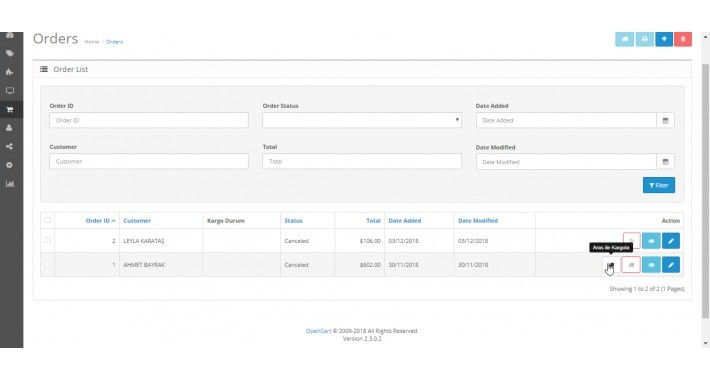The width and height of the screenshot is (710, 380).
Task: Click the Orders breadcrumb link
Action: pyautogui.click(x=114, y=42)
